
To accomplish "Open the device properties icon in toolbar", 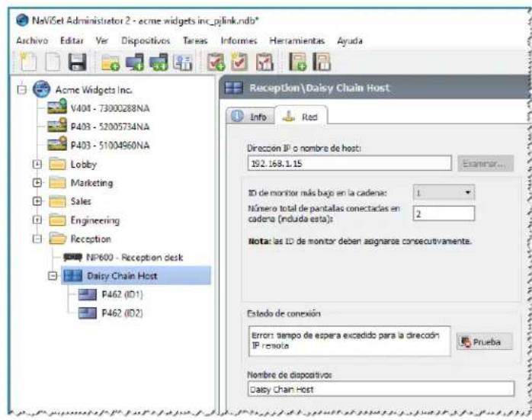I will click(182, 63).
